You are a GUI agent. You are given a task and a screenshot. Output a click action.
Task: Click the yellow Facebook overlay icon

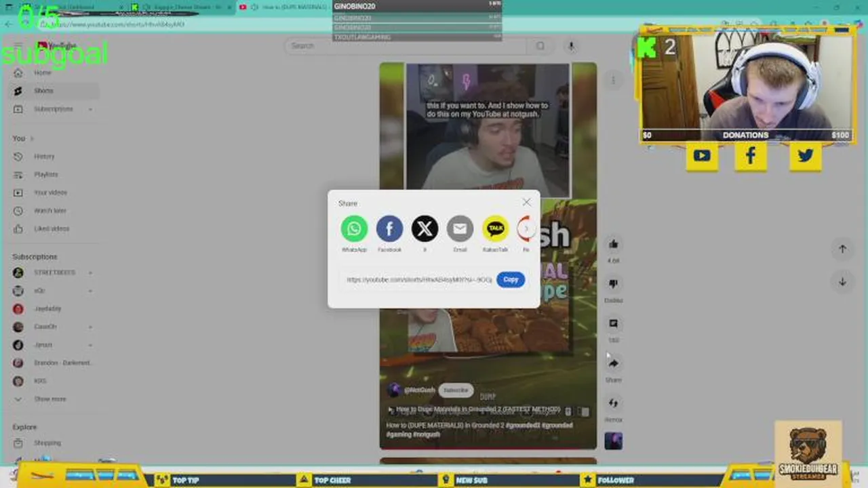(x=751, y=156)
